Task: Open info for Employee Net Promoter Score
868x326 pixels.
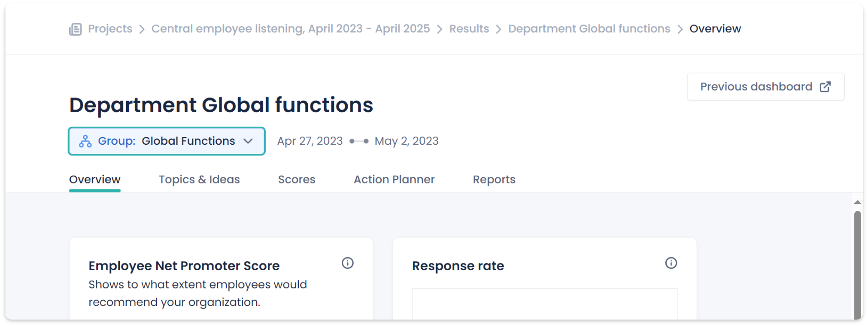Action: click(347, 263)
